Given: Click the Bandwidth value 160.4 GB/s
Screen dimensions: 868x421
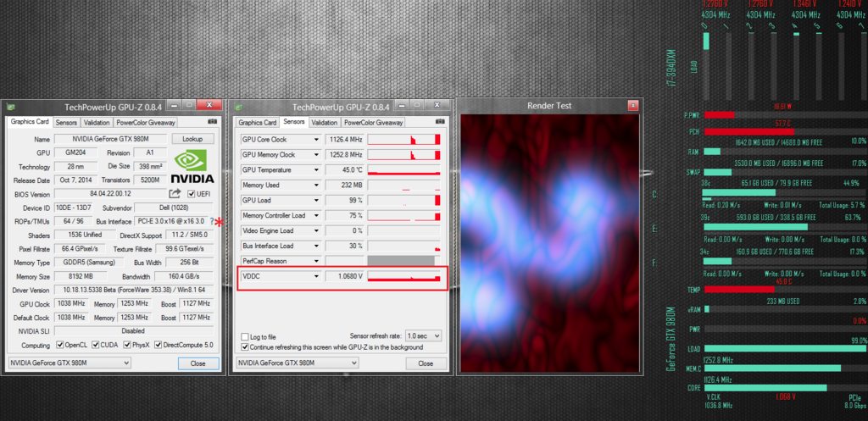Looking at the screenshot, I should (183, 277).
